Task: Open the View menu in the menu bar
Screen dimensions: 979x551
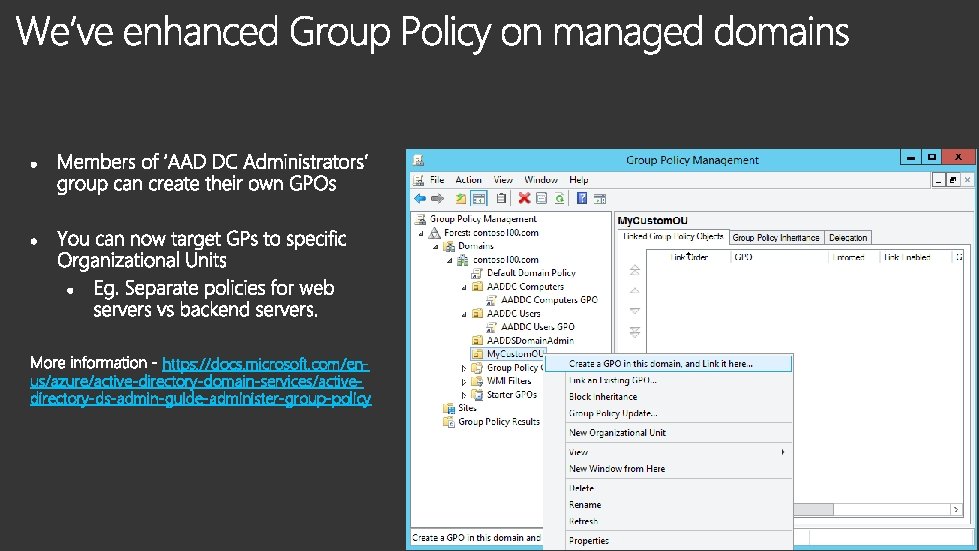Action: click(x=503, y=180)
